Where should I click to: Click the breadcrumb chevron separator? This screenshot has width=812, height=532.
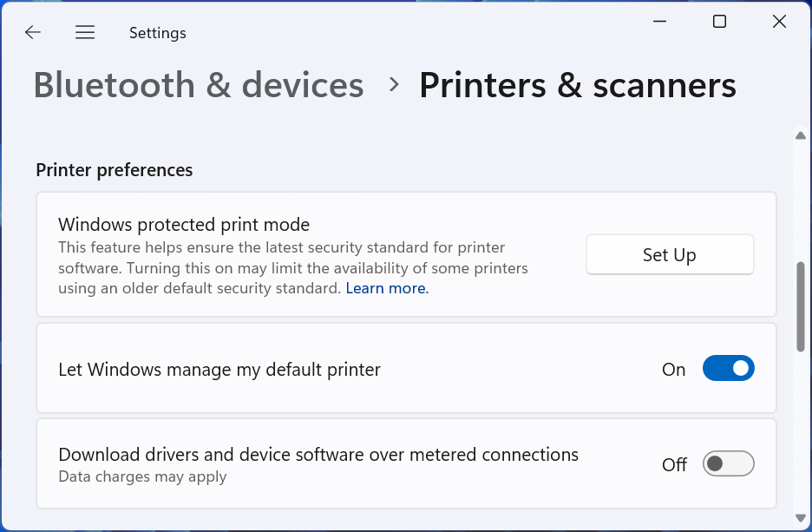[x=394, y=85]
